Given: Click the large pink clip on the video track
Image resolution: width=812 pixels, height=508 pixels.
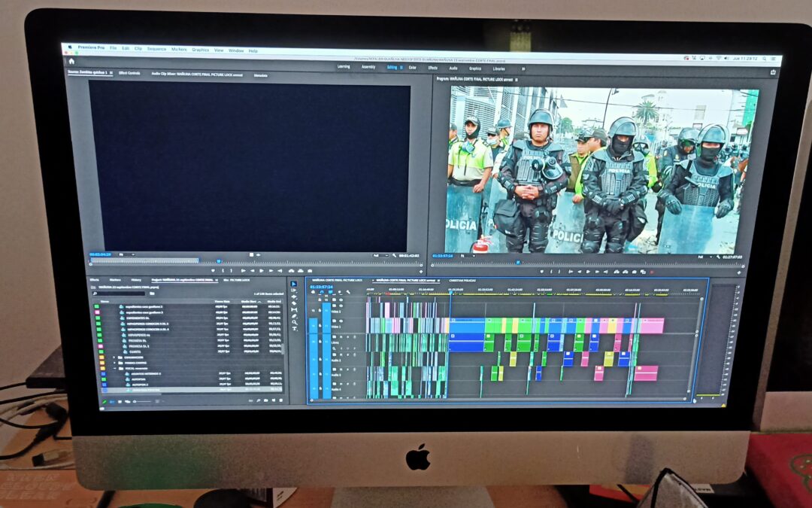Looking at the screenshot, I should [x=651, y=325].
